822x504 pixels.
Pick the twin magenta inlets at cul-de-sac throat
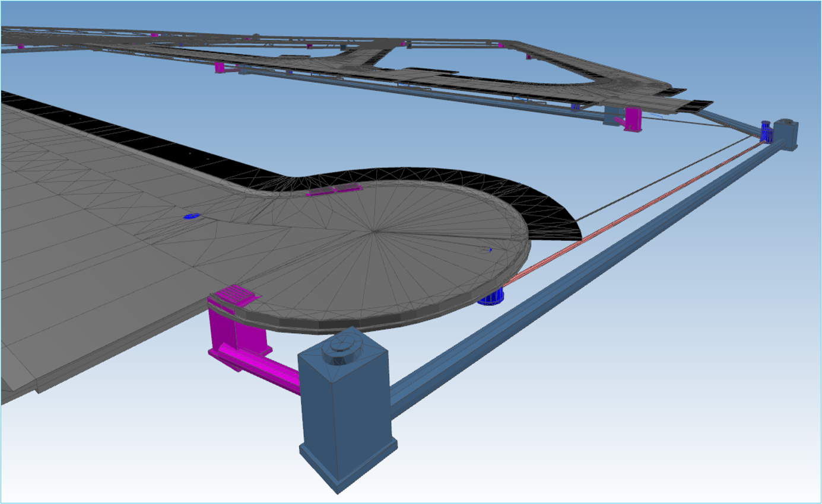coord(334,190)
